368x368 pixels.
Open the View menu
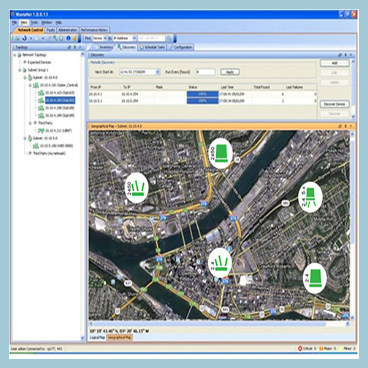pos(24,23)
